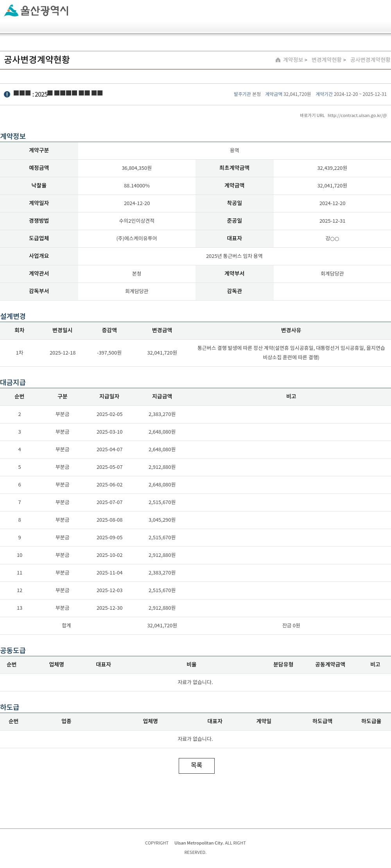
Task: Select the 계약정보 section heading
Action: [13, 136]
